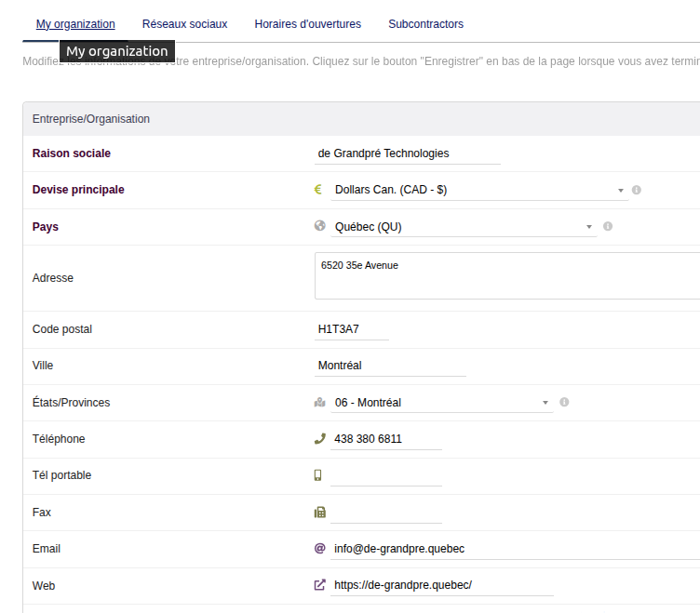Click the Raison sociale input field
The width and height of the screenshot is (700, 613).
click(408, 153)
